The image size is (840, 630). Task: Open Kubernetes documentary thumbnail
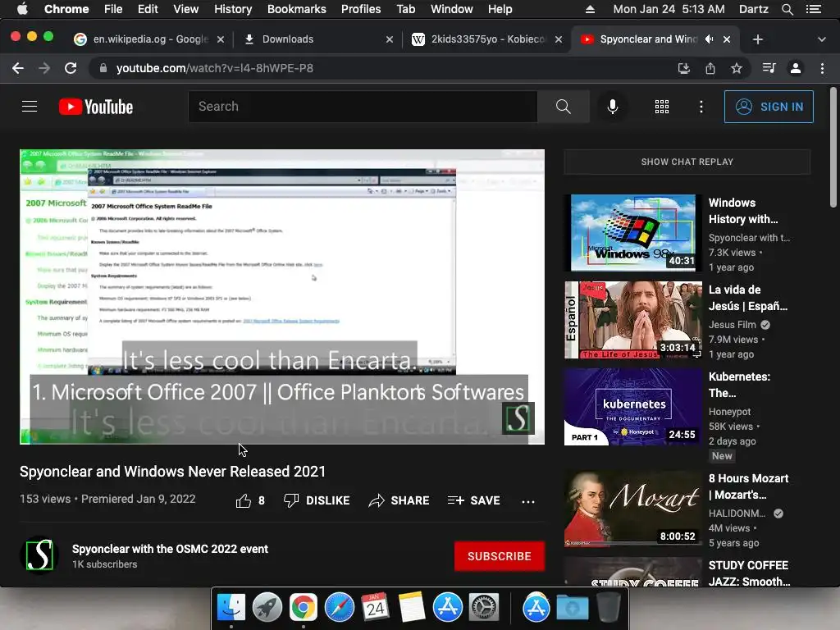click(x=632, y=407)
